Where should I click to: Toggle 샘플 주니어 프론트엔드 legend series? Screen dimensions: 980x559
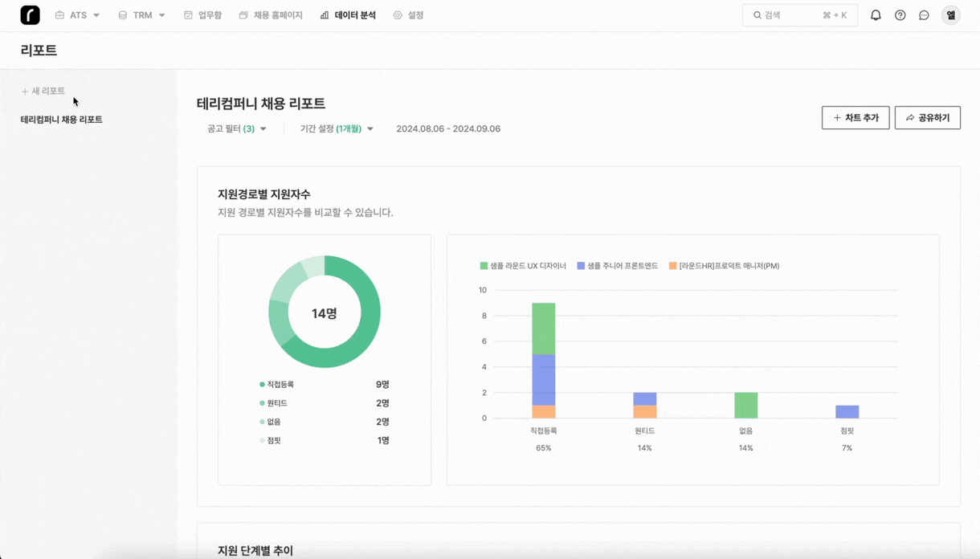click(617, 266)
